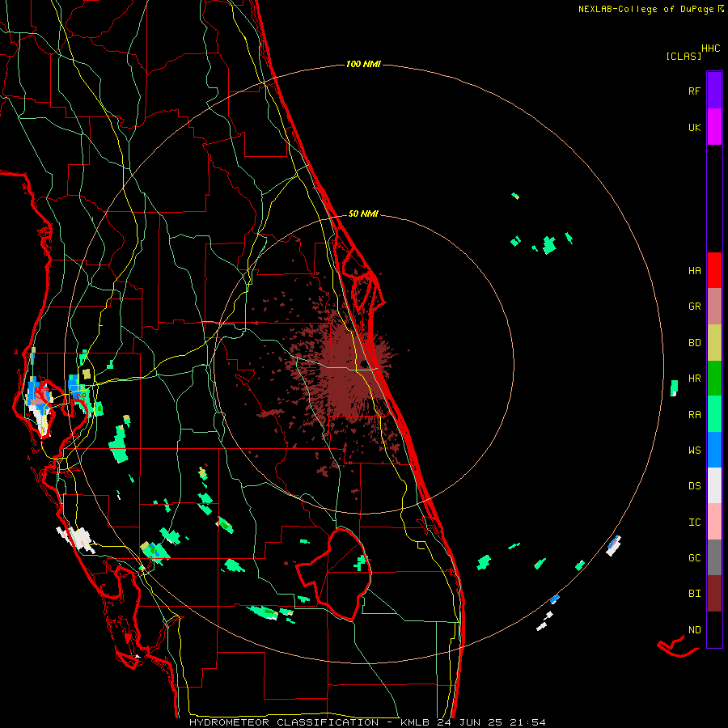Click the ND legend label
Viewport: 728px width, 728px height.
click(x=694, y=630)
